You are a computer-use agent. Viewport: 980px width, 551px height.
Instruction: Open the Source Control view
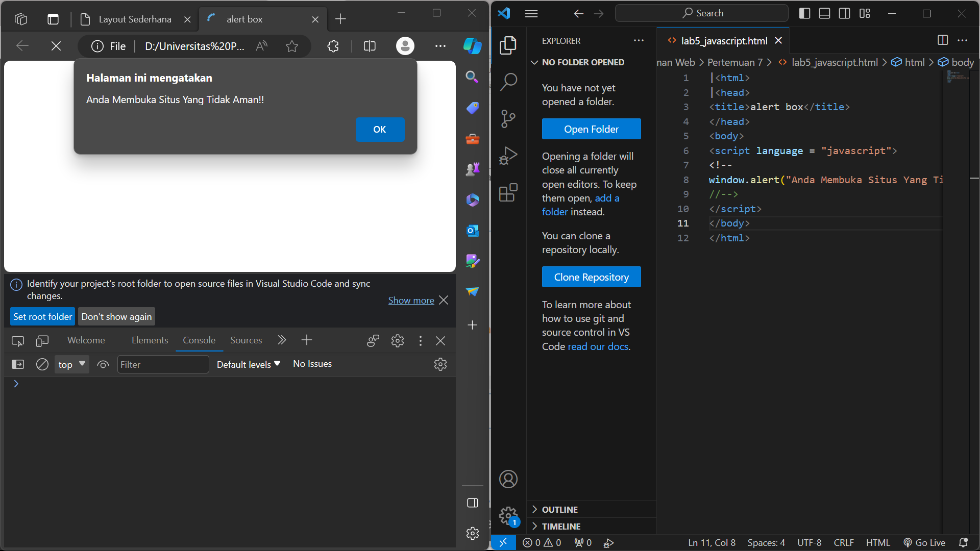[x=508, y=118]
